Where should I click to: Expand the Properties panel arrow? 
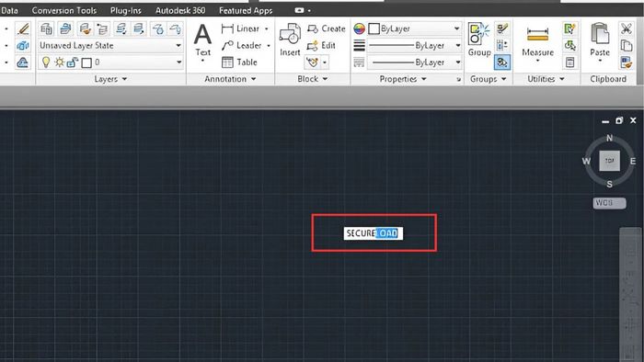tap(424, 79)
